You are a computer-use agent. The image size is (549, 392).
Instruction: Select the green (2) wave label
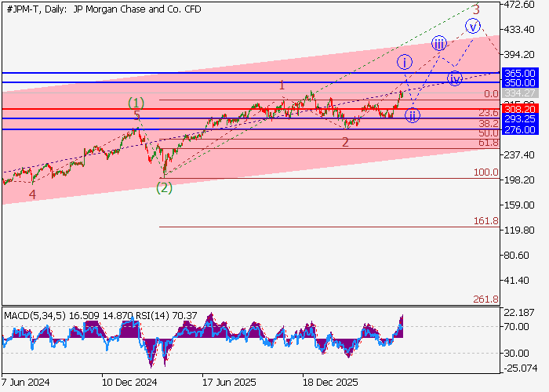pos(164,188)
